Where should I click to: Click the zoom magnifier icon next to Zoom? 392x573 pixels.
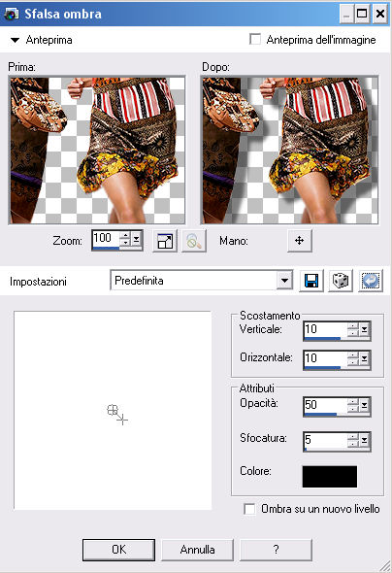194,241
